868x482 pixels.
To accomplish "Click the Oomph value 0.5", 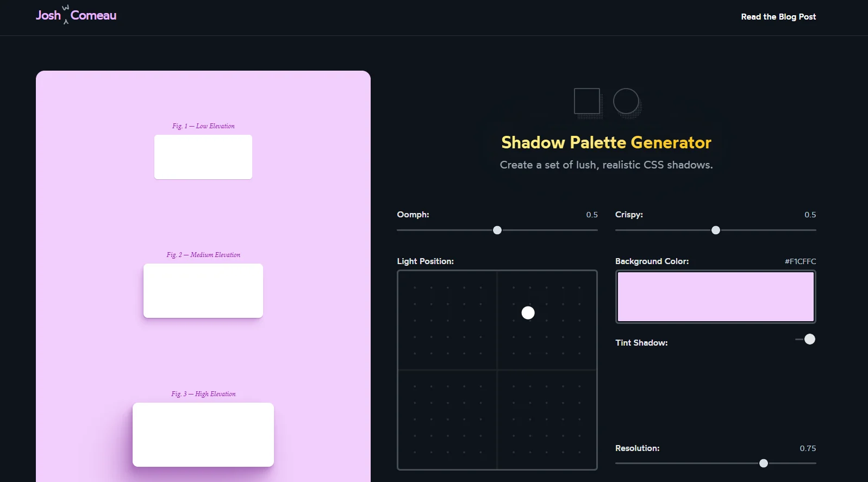I will click(x=592, y=215).
